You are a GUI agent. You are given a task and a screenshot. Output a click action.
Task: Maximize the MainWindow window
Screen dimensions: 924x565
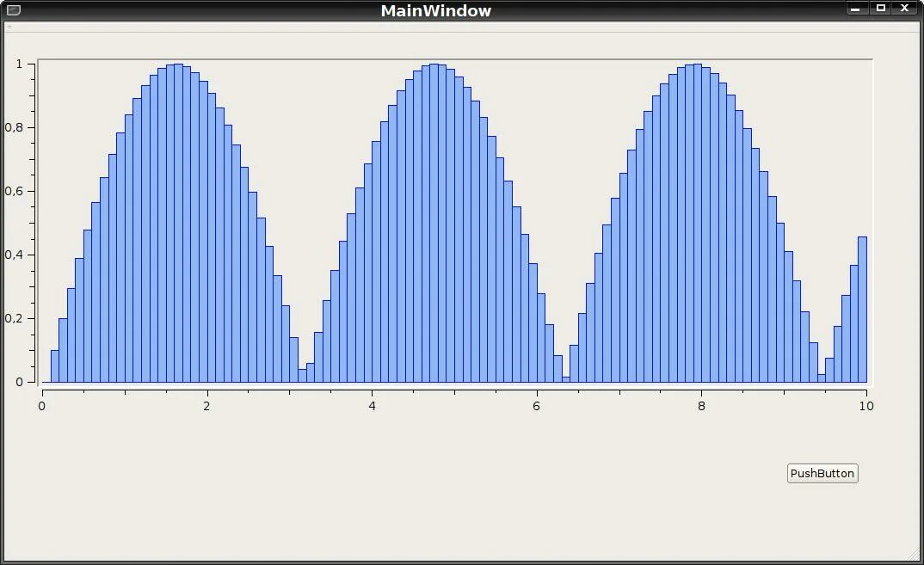880,9
